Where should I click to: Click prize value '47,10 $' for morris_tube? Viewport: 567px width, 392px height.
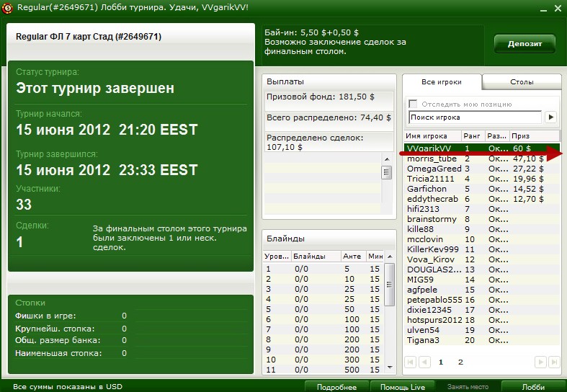[528, 159]
